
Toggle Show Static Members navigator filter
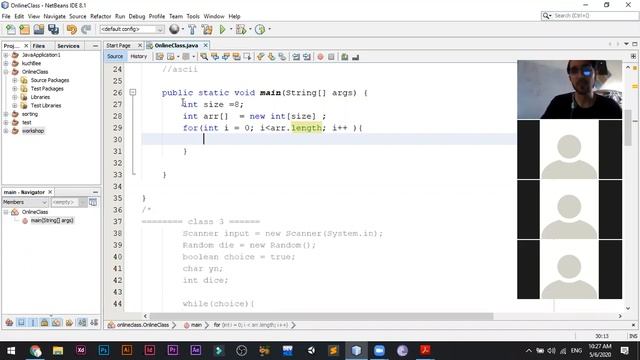pyautogui.click(x=33, y=323)
